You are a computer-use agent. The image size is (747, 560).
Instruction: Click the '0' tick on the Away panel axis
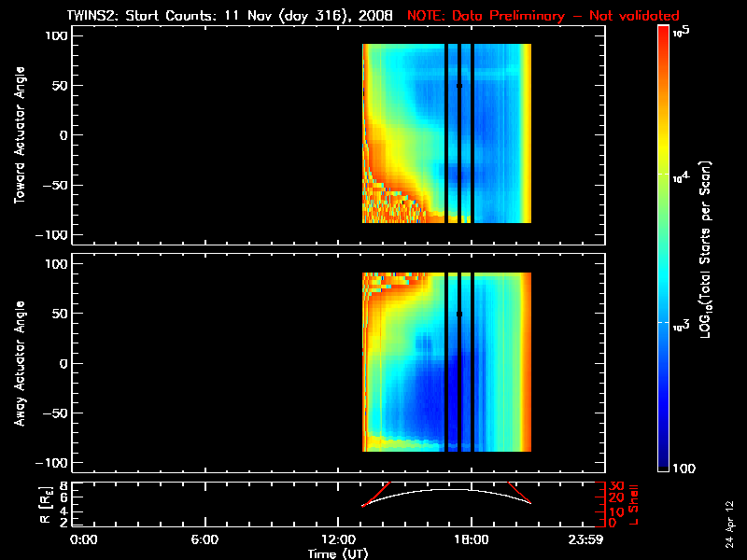point(63,363)
